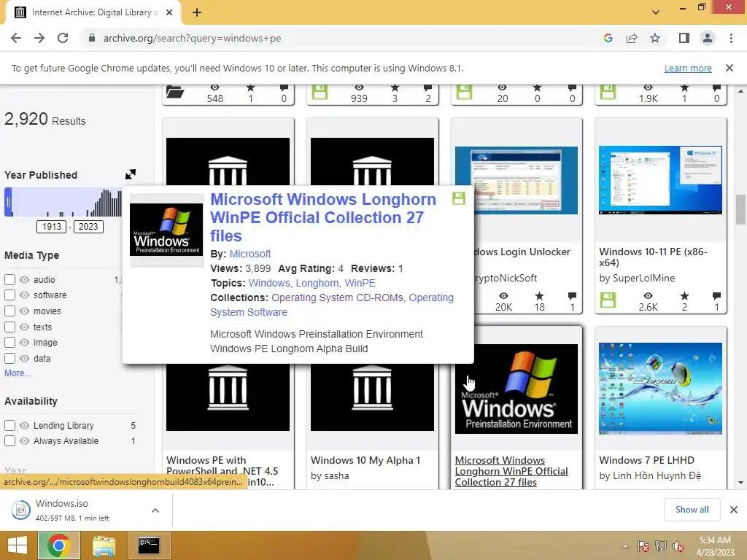The image size is (747, 560).
Task: Check the software media type box
Action: pos(9,295)
